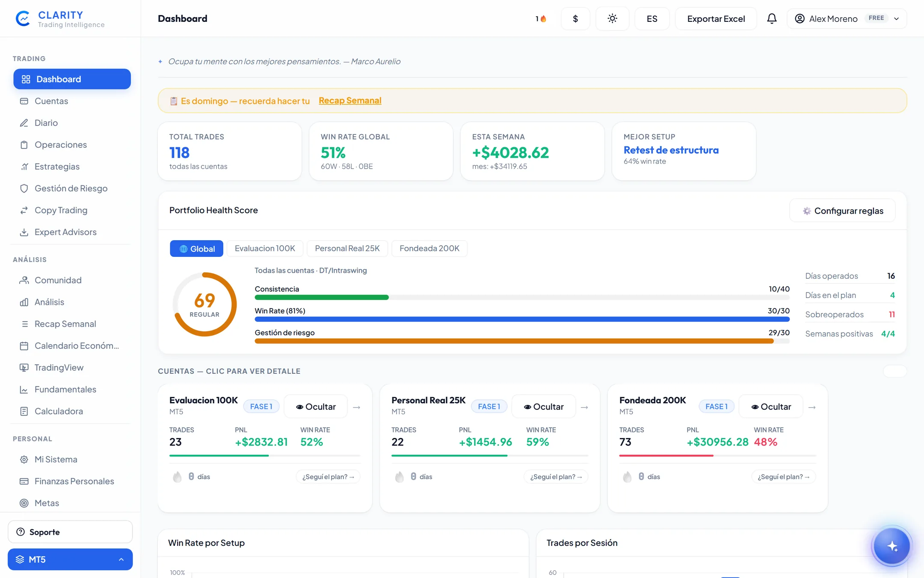Click ¿Seguí el plan? on Fondeada 200K

784,477
